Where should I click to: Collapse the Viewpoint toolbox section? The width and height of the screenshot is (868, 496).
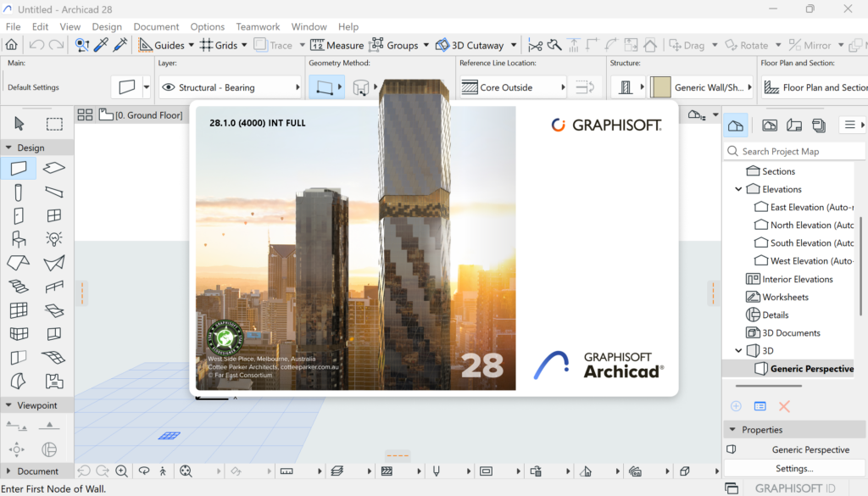pos(8,405)
